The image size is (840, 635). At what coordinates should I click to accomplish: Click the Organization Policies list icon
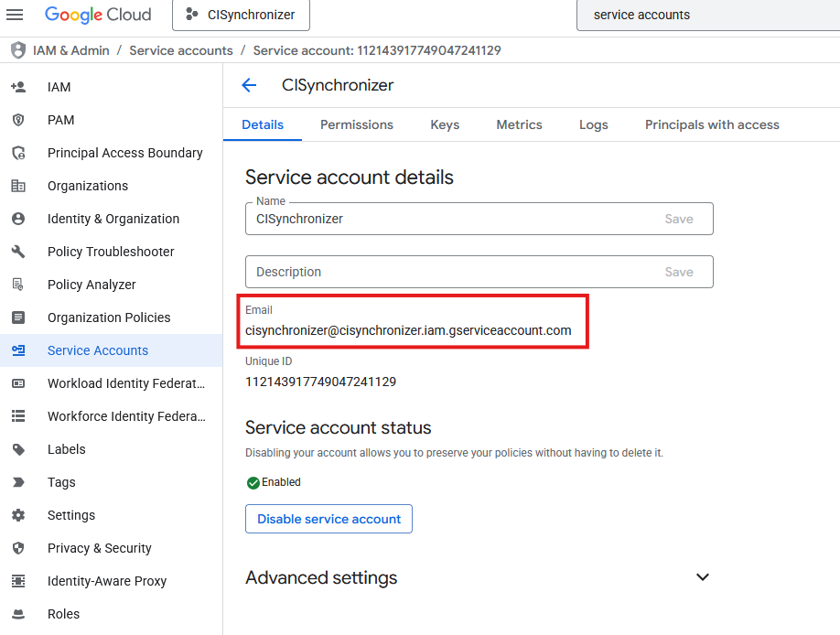click(x=18, y=317)
